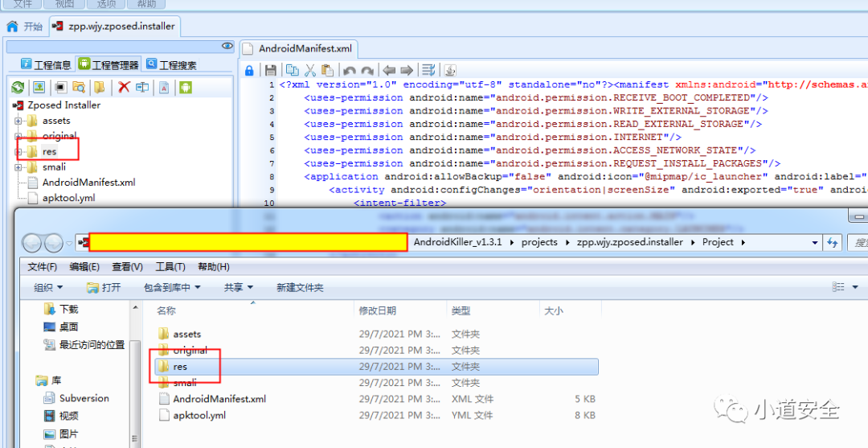Open the 组织 dropdown in Explorer
This screenshot has height=448, width=868.
tap(48, 287)
